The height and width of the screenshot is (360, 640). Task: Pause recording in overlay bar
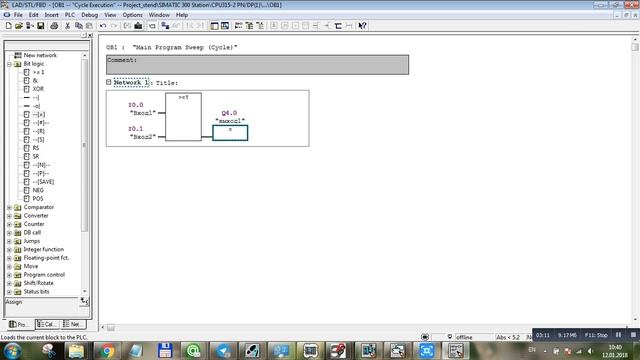(x=618, y=335)
